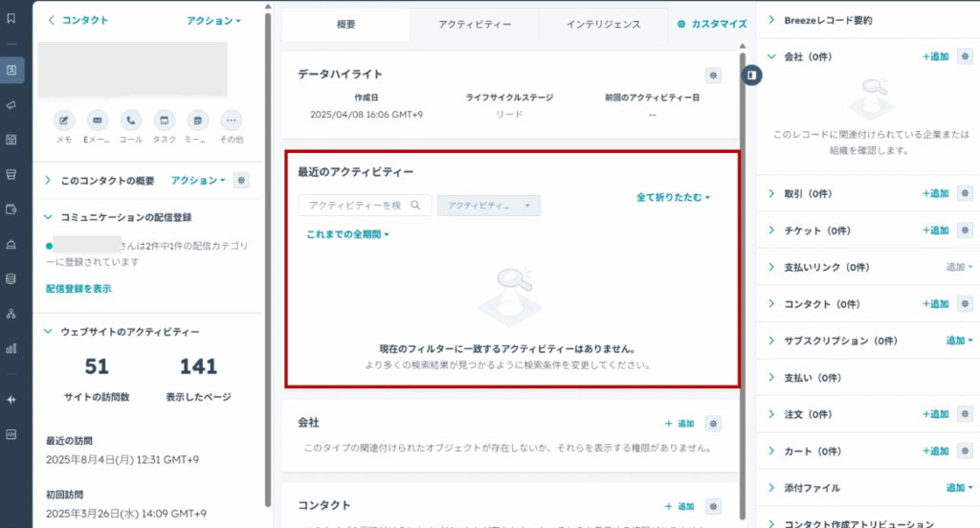Screen dimensions: 980x528
Task: Open the bookmark icon in left sidebar
Action: coord(11,19)
